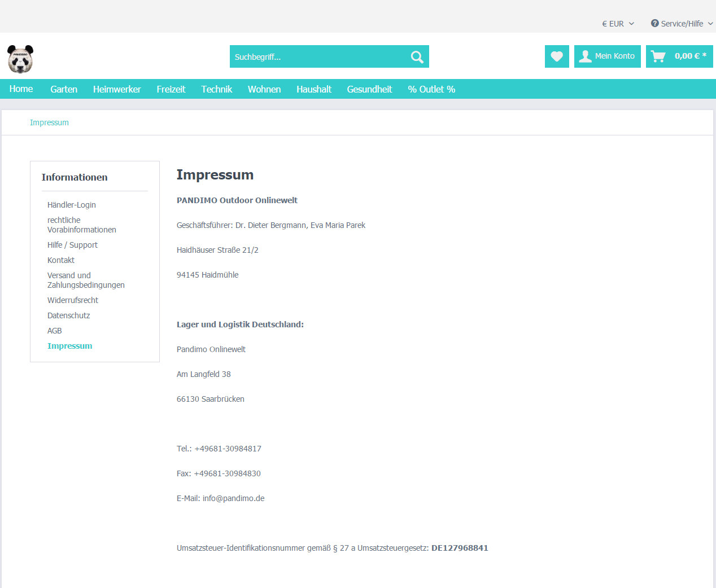Open Händler-Login in the sidebar
Screen dimensions: 716x588
[x=72, y=205]
